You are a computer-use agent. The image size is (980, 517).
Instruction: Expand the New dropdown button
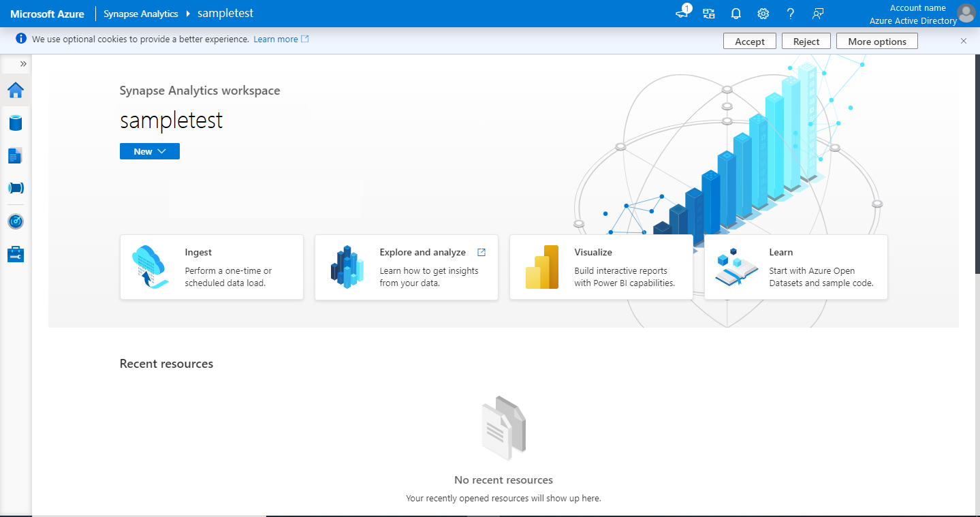click(150, 151)
